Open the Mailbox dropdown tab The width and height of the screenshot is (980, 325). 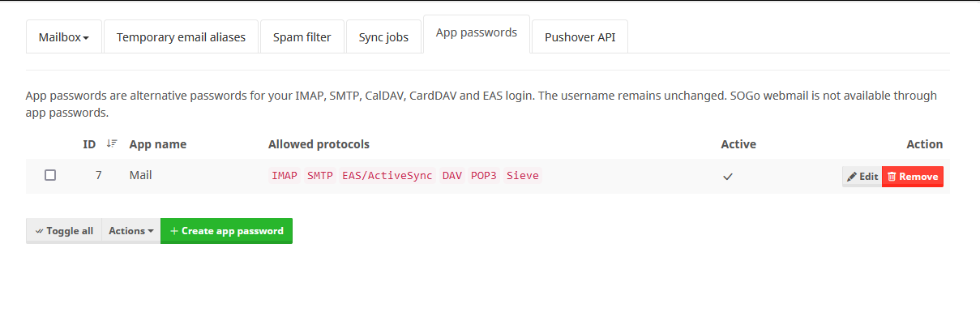64,37
